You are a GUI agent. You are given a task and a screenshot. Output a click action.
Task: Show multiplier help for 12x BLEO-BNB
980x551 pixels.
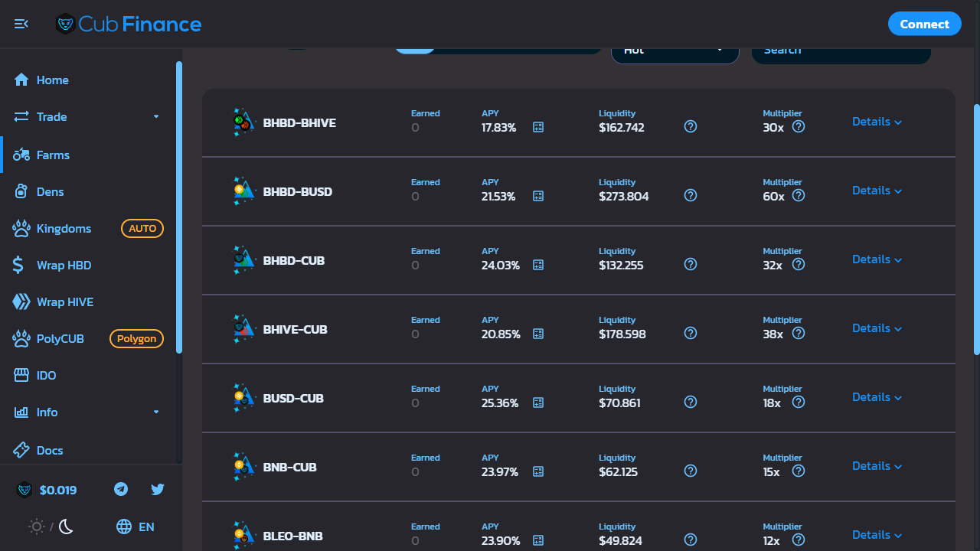(x=799, y=540)
